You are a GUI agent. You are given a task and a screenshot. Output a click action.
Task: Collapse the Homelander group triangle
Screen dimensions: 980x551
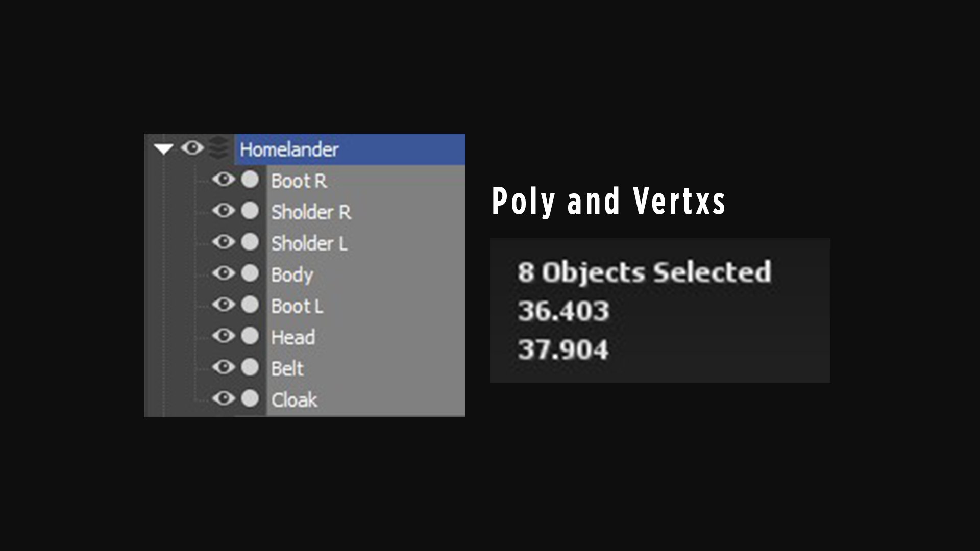click(163, 149)
